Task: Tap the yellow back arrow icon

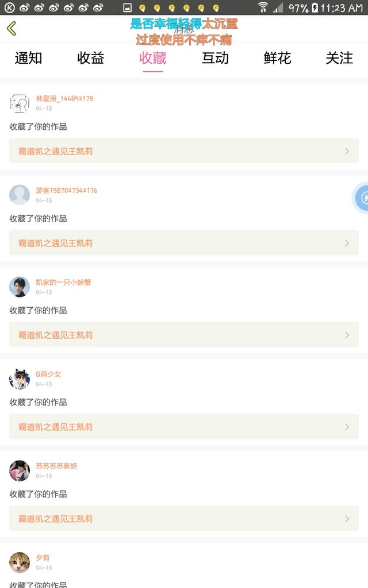Action: pyautogui.click(x=11, y=28)
